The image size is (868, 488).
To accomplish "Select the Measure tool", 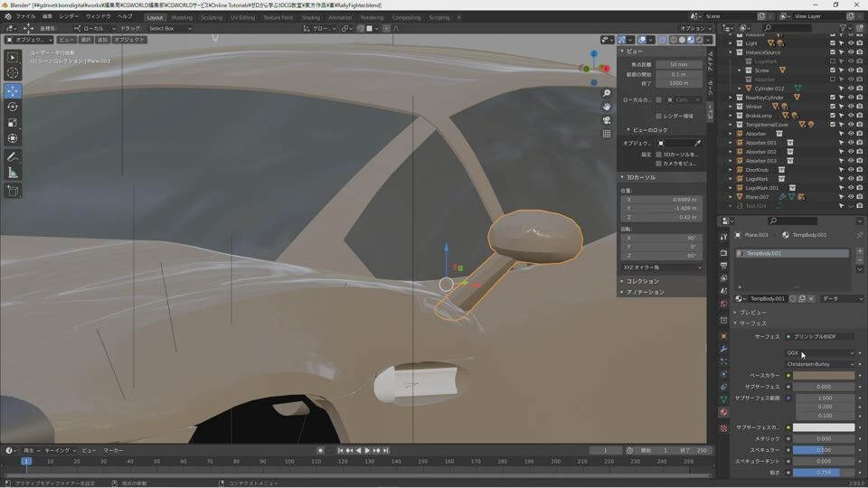I will (x=13, y=173).
